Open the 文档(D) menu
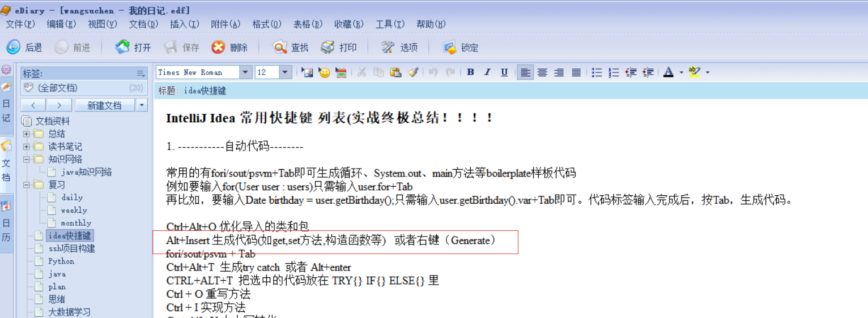 coord(144,24)
